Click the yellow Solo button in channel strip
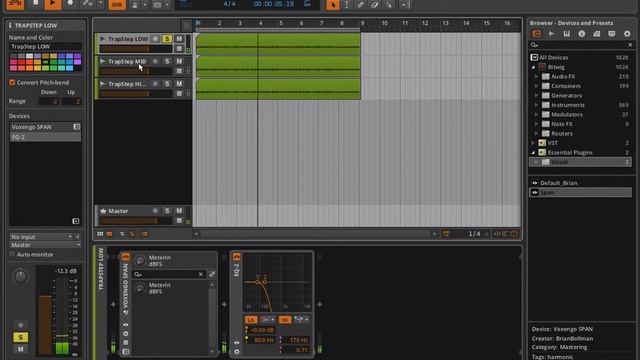 click(x=20, y=337)
